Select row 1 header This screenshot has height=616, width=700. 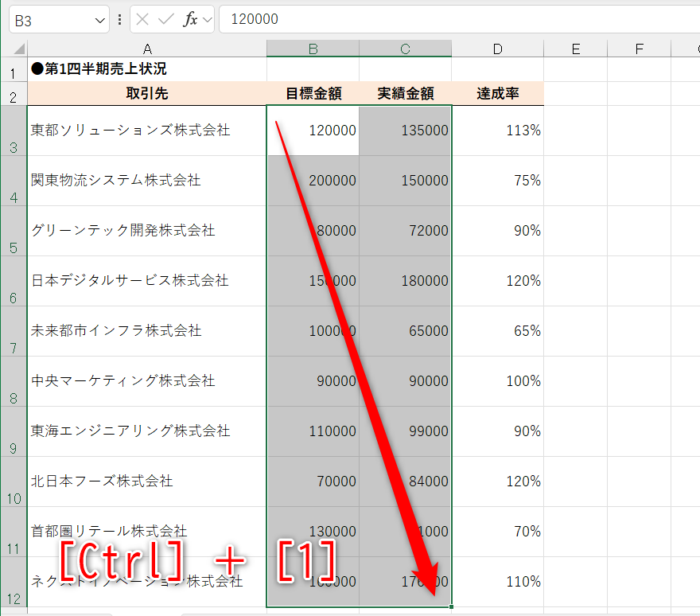[x=14, y=69]
